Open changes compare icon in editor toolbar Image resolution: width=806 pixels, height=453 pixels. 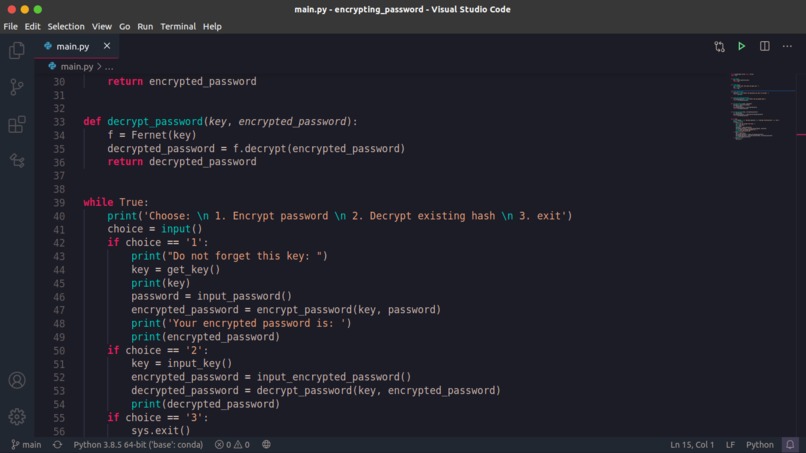(719, 47)
